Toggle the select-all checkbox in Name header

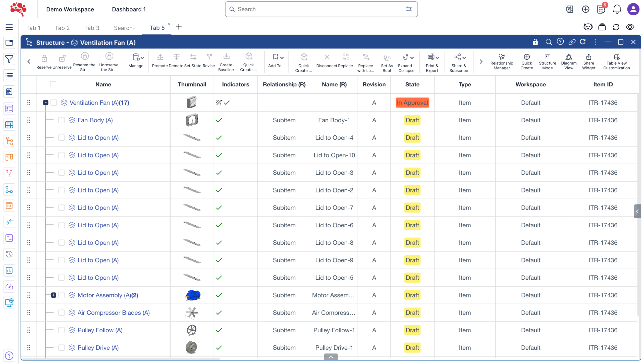click(53, 84)
